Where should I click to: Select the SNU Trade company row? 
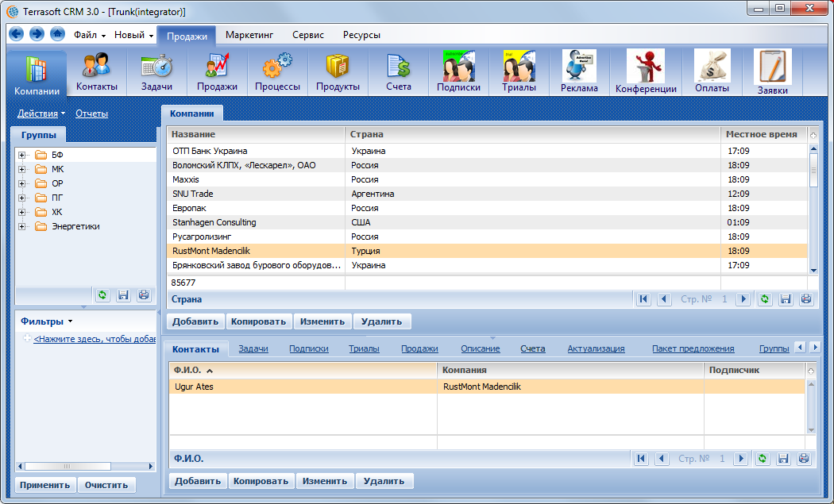[487, 194]
